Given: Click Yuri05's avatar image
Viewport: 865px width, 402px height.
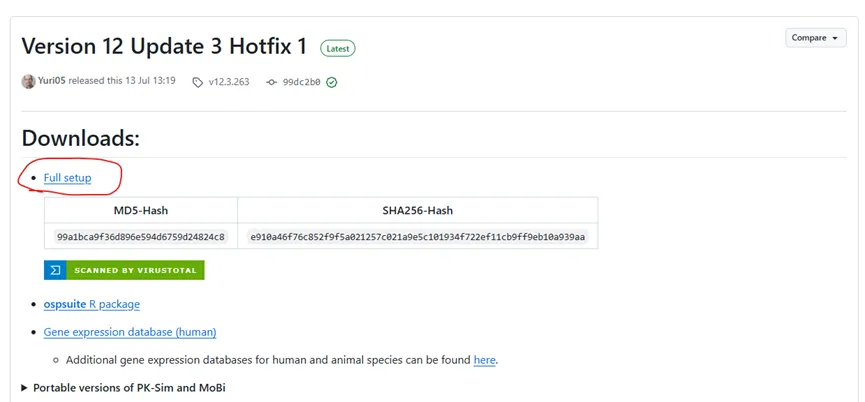Looking at the screenshot, I should pos(28,82).
